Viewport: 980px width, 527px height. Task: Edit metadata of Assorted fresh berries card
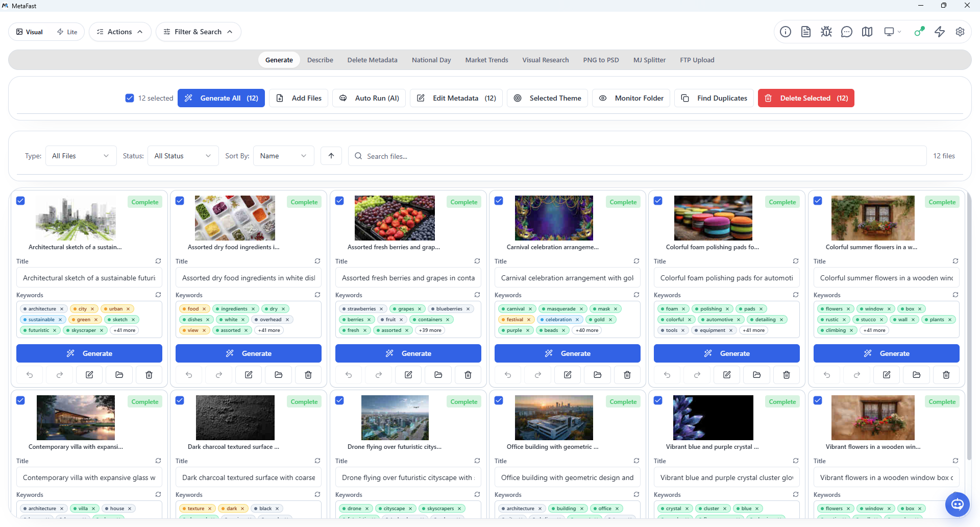pyautogui.click(x=408, y=375)
